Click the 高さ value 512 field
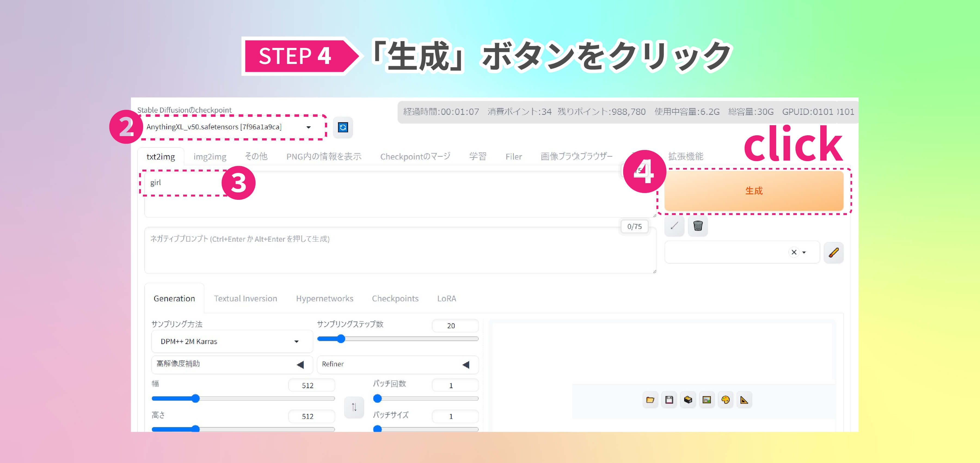This screenshot has height=463, width=980. (x=312, y=416)
